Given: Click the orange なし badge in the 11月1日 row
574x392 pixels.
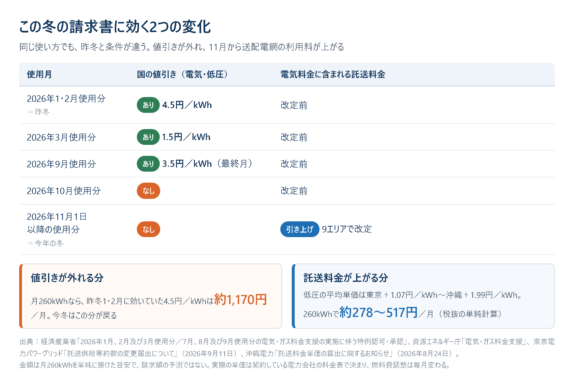Looking at the screenshot, I should (x=149, y=229).
